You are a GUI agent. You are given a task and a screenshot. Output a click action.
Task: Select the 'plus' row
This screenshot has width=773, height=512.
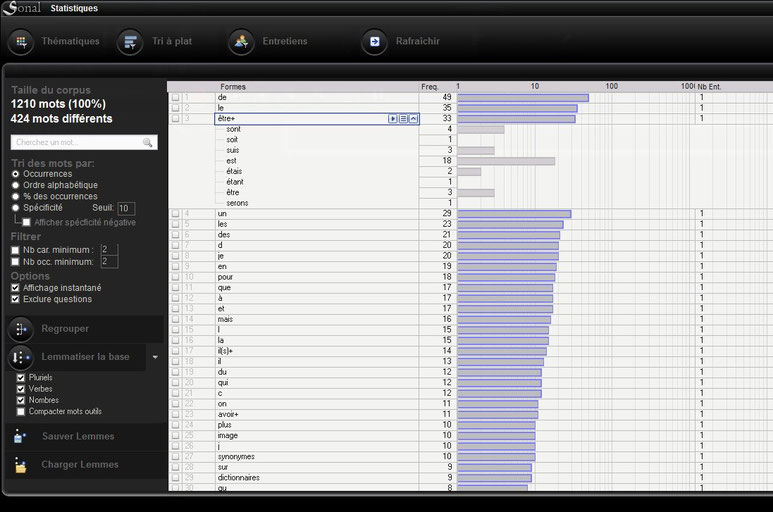[317, 425]
